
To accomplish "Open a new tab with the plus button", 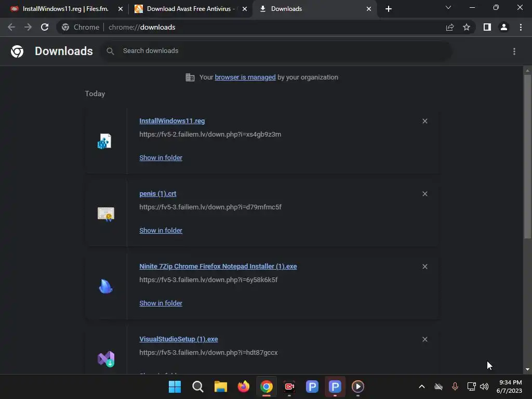I will coord(389,9).
